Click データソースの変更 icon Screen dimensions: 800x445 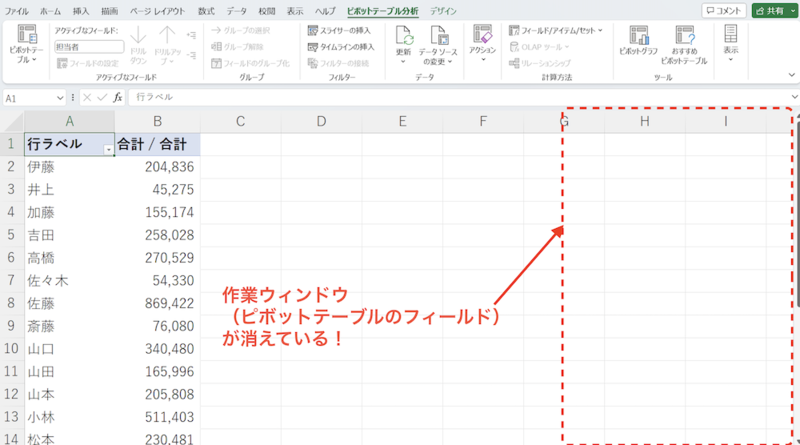coord(438,36)
